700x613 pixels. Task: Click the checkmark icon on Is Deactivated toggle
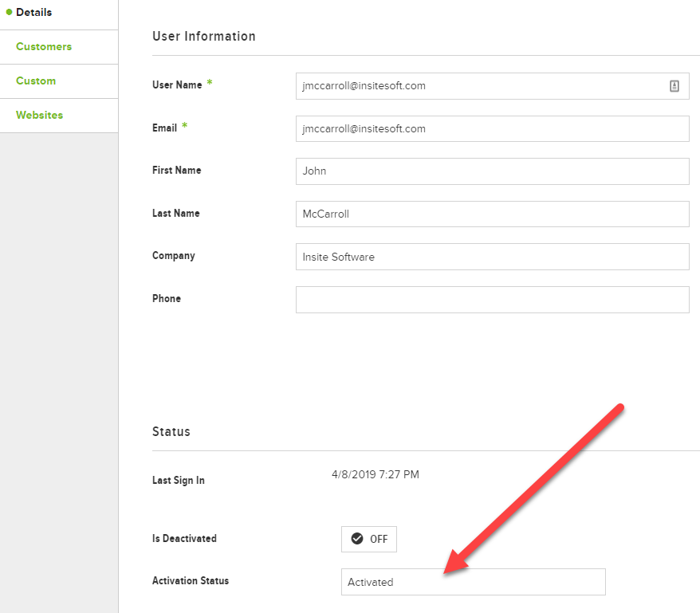click(x=357, y=538)
